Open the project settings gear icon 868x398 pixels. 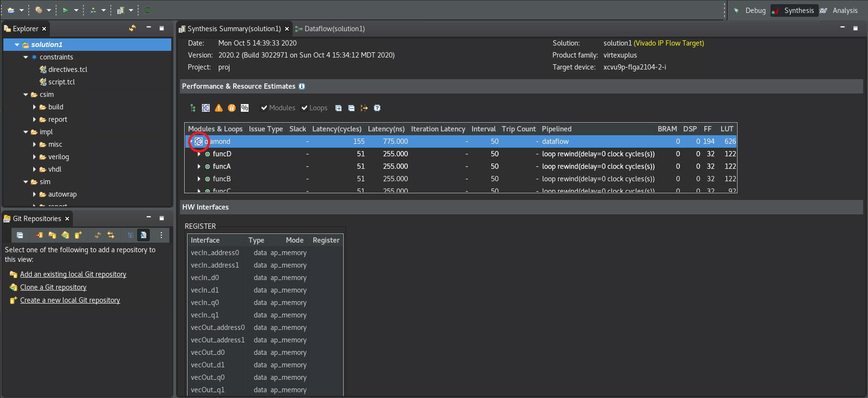(x=39, y=10)
